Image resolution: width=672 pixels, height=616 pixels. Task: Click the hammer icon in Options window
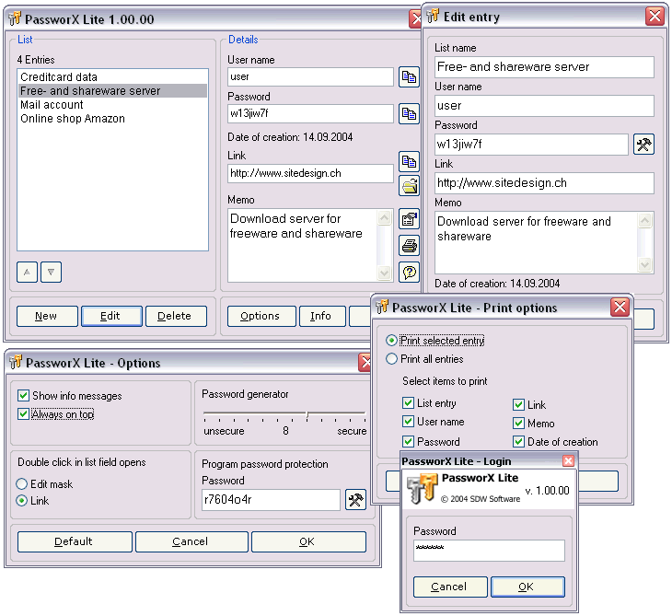(355, 500)
